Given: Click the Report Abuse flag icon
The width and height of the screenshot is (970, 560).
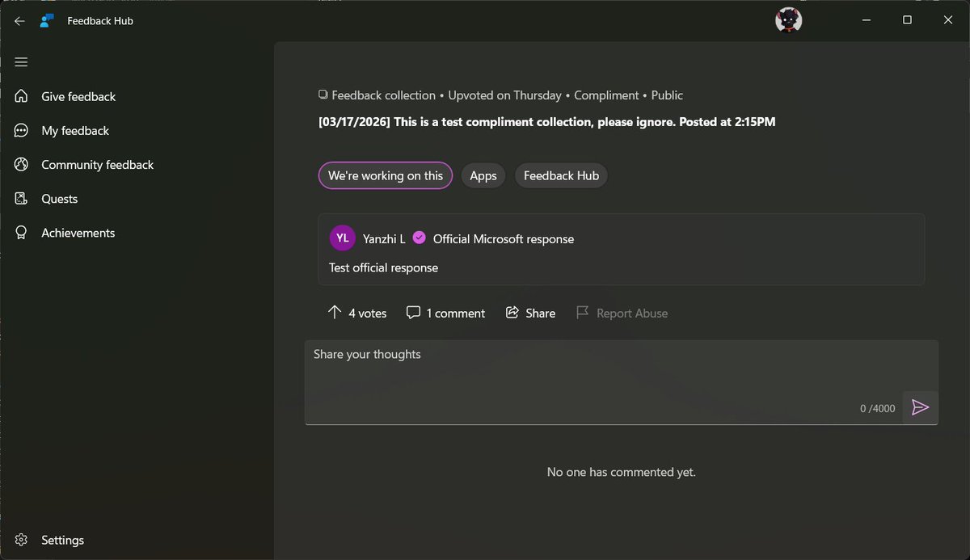Looking at the screenshot, I should coord(582,313).
